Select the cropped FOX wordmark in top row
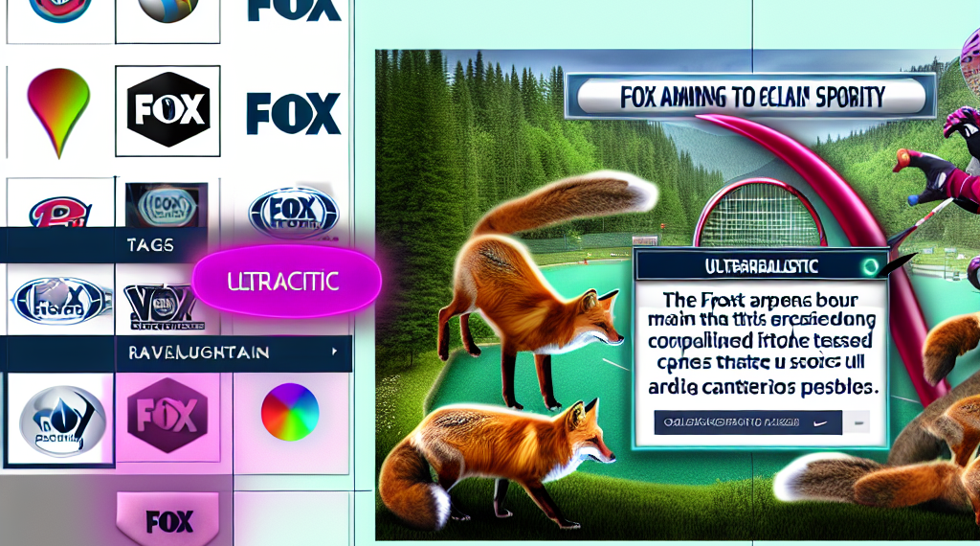Viewport: 980px width, 546px height. point(294,10)
